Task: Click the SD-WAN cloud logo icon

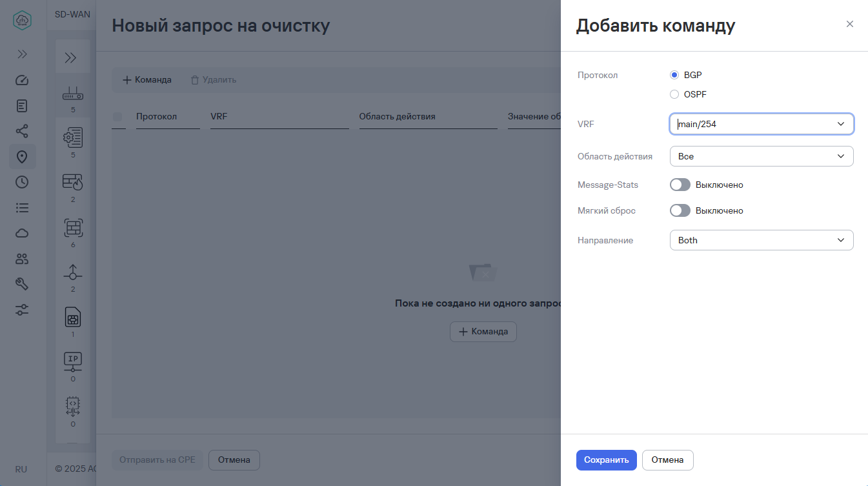Action: [23, 20]
